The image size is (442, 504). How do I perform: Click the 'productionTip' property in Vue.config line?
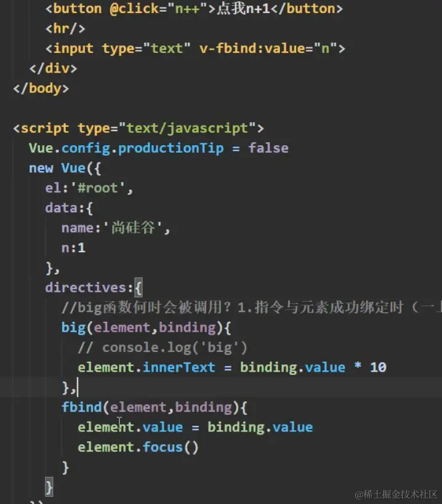171,148
